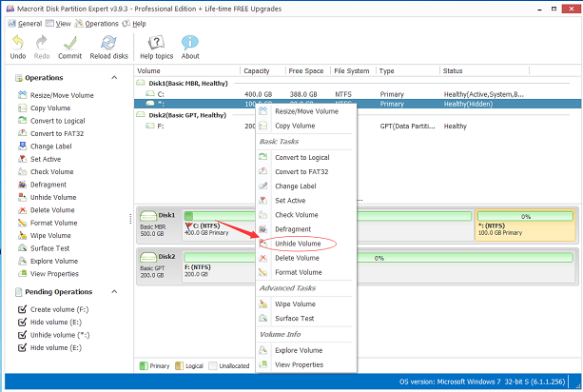Toggle the first Hide volume (E:) checkbox

pyautogui.click(x=22, y=322)
